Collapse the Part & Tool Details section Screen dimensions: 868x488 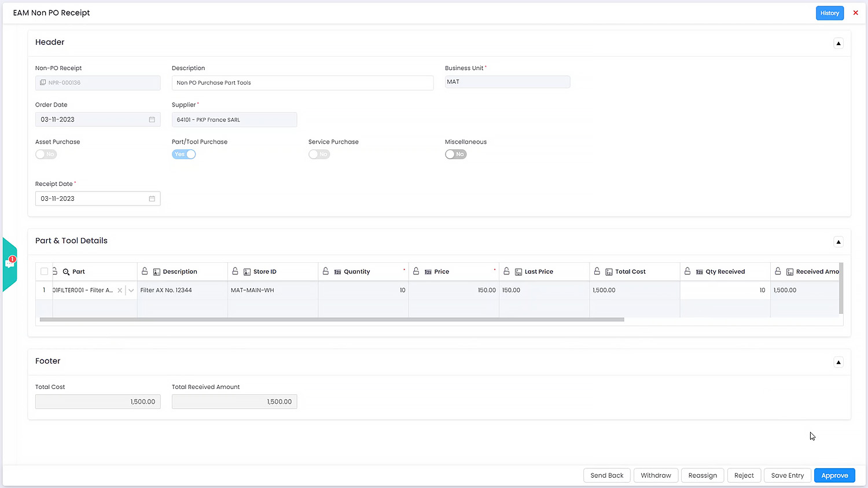[x=838, y=242]
